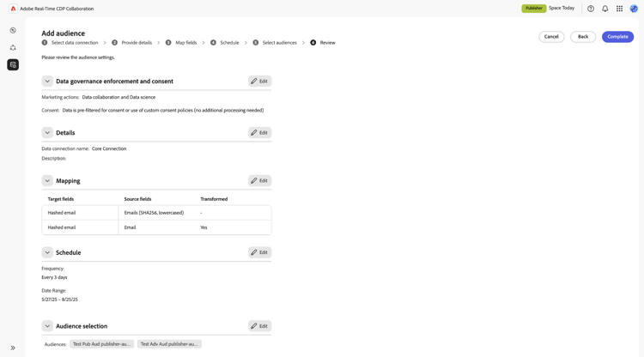Screen dimensions: 644x357
Task: Collapse the Data governance enforcement and consent section
Action: coord(47,82)
